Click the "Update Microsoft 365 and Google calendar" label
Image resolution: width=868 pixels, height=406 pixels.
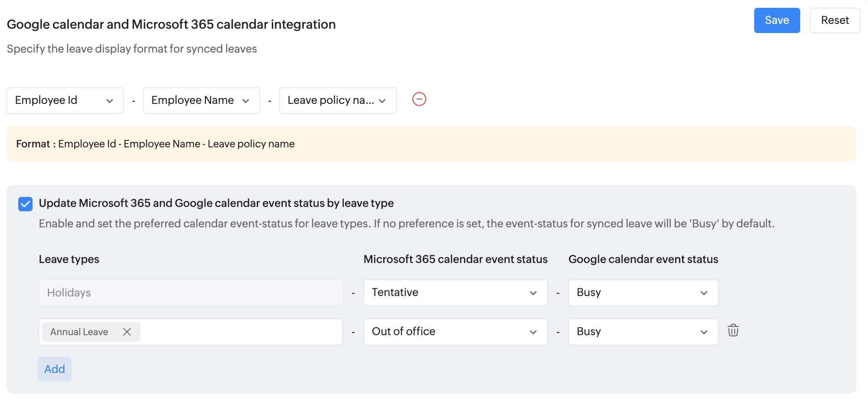pyautogui.click(x=216, y=203)
